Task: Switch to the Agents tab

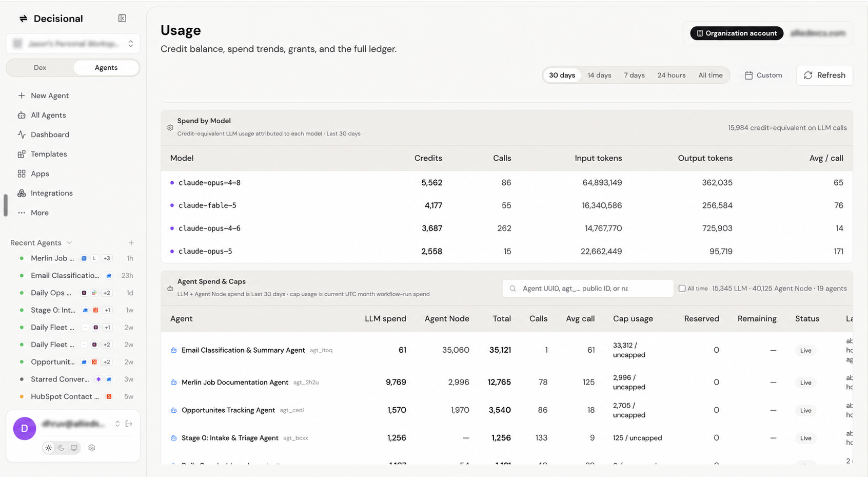Action: click(x=106, y=68)
